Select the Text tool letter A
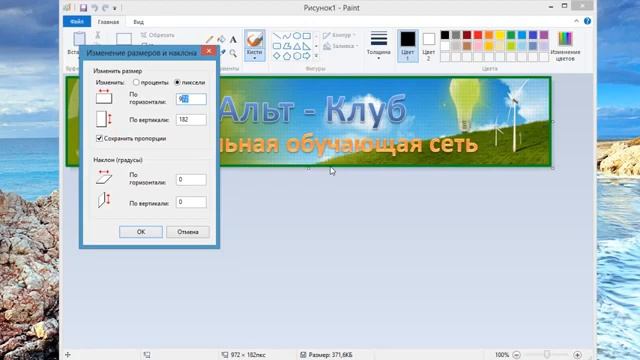This screenshot has width=640, height=360. [233, 40]
